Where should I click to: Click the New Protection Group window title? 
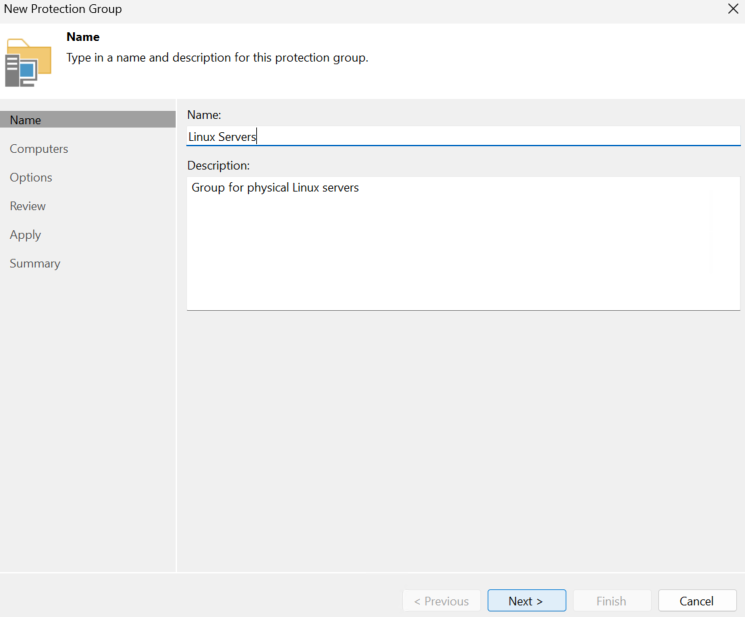pyautogui.click(x=63, y=9)
